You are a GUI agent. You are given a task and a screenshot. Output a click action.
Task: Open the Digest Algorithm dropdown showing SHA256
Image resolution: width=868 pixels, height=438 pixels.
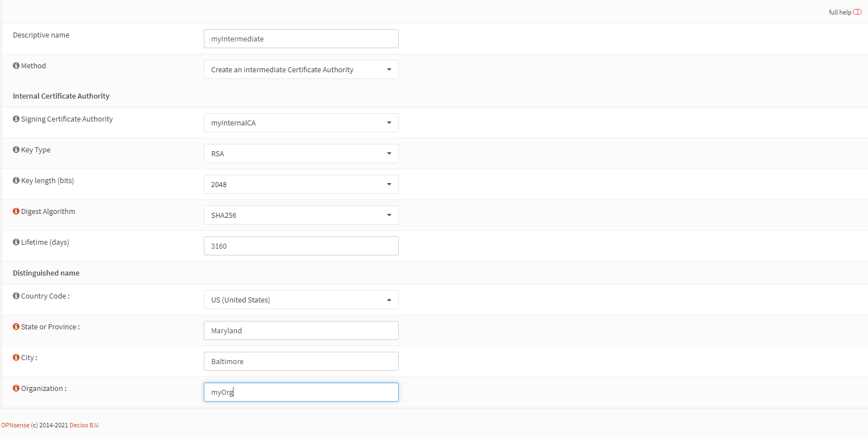coord(301,215)
